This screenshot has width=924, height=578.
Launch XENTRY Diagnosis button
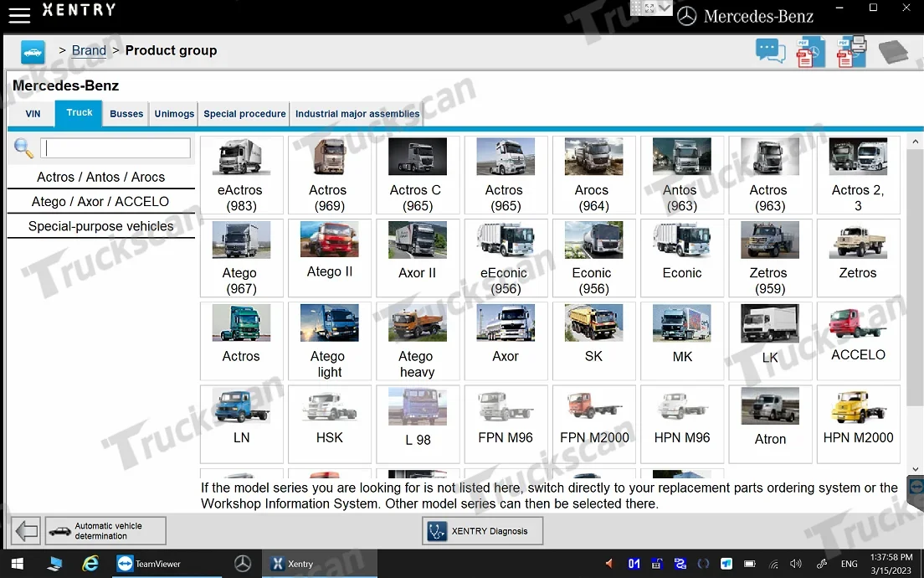(483, 531)
